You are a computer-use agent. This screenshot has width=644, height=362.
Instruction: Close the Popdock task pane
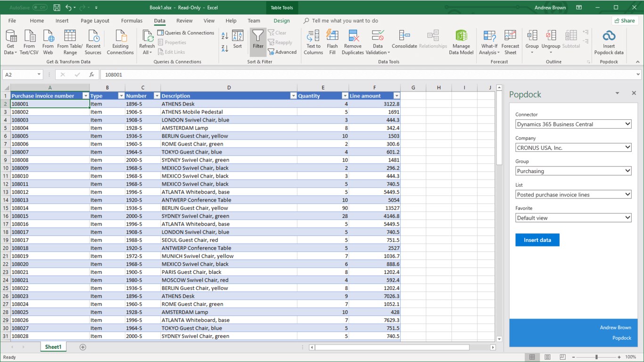(x=634, y=93)
